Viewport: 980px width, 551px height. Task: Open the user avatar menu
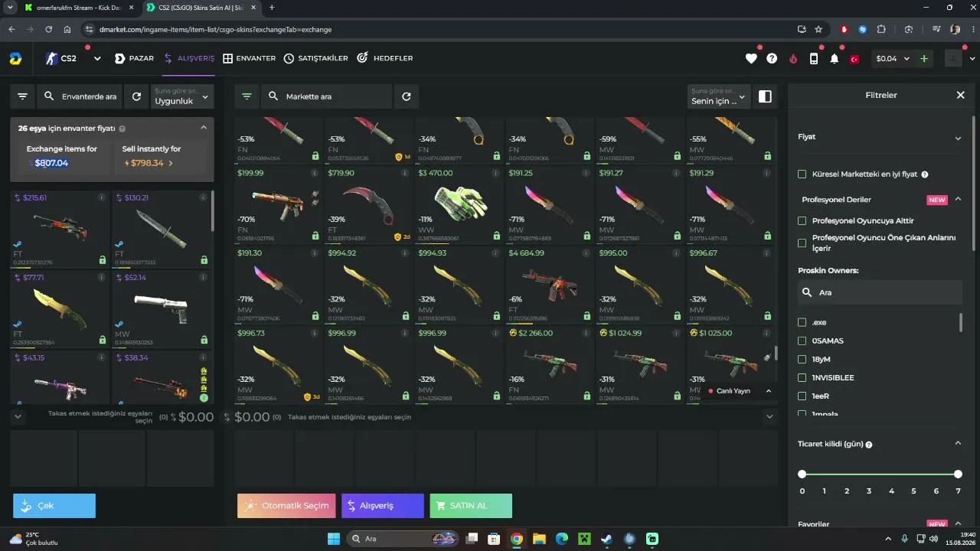pyautogui.click(x=954, y=59)
